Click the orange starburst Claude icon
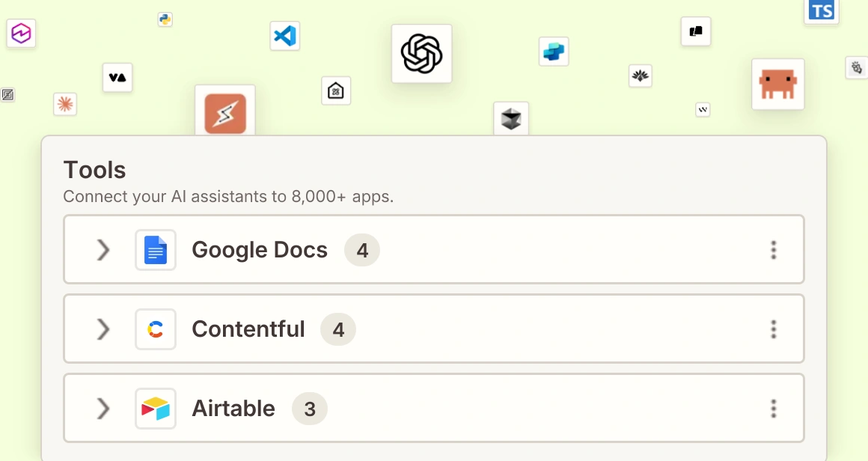 tap(65, 104)
